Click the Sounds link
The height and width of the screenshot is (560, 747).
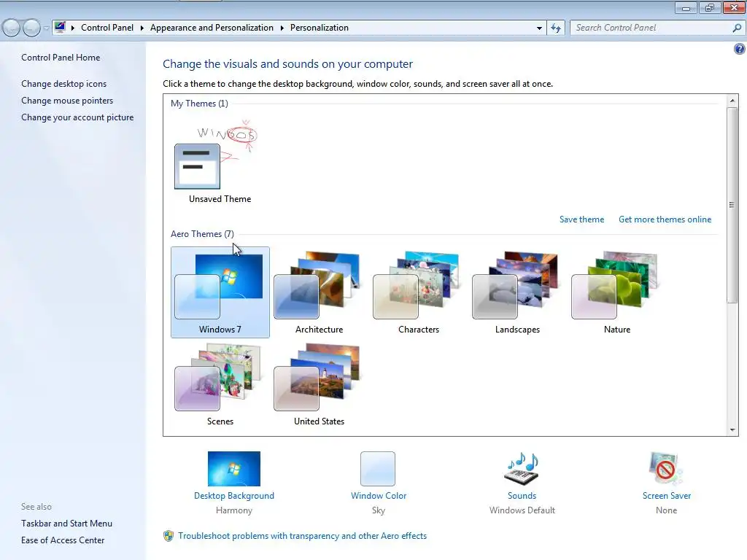522,496
